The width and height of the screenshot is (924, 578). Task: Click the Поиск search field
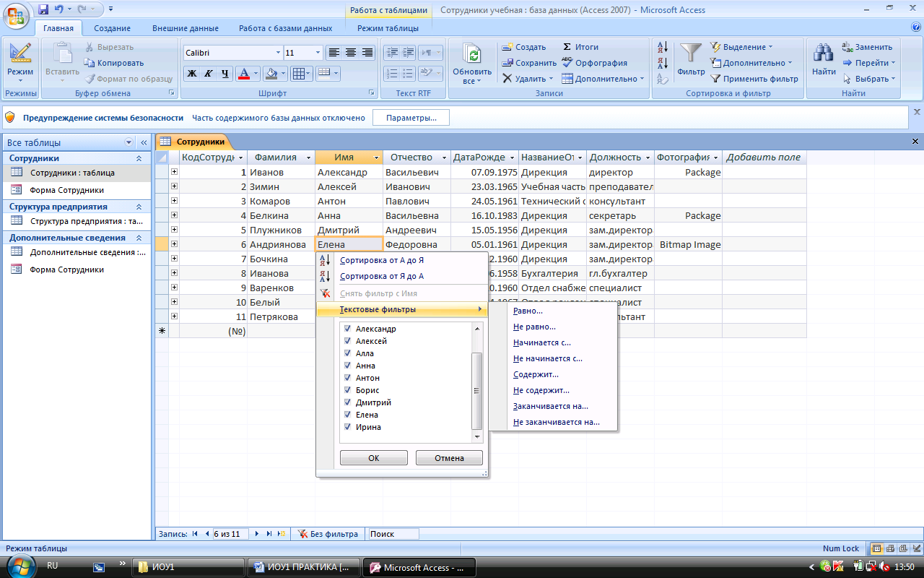point(393,534)
